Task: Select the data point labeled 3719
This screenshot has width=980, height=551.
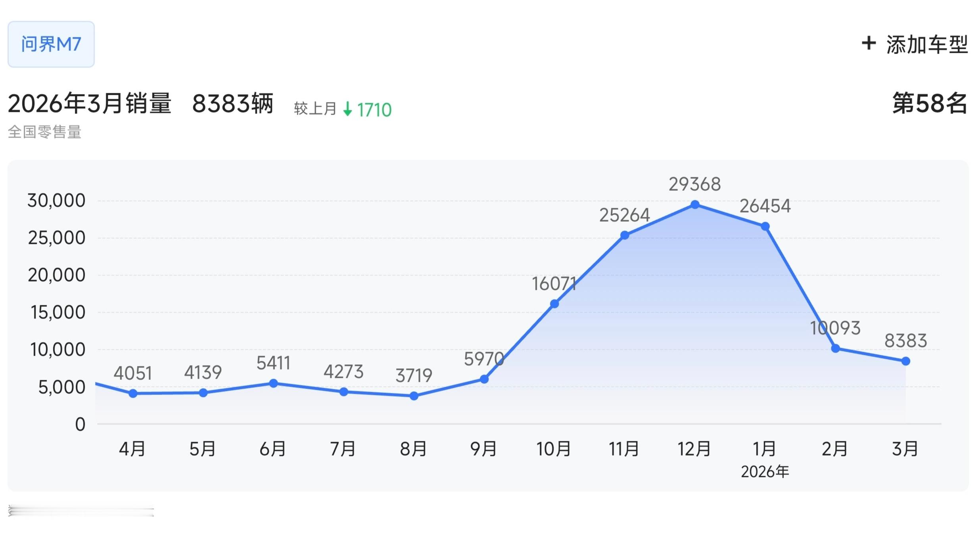Action: pos(414,396)
